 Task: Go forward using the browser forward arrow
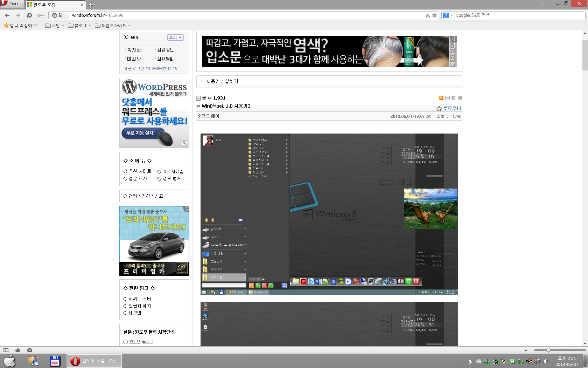coord(18,15)
